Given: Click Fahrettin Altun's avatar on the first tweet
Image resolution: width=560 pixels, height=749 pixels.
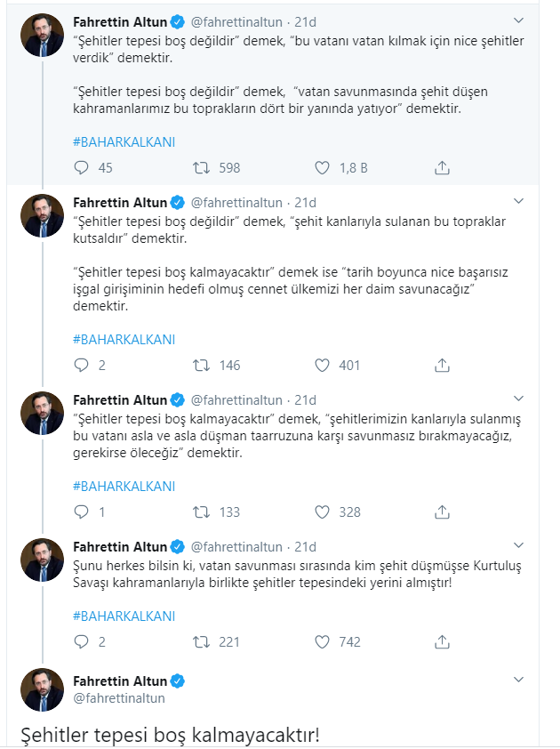Looking at the screenshot, I should pos(43,36).
